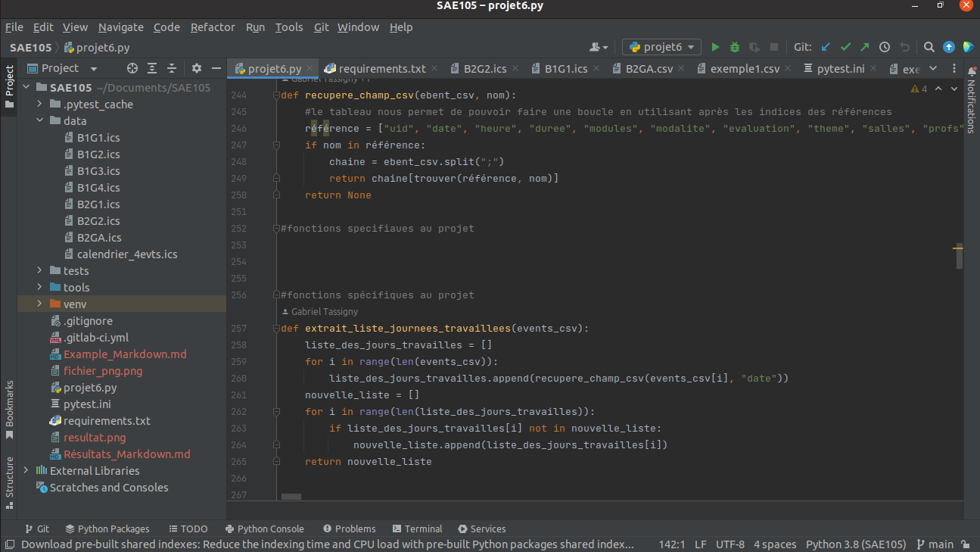Open the Python Console
The height and width of the screenshot is (552, 980).
point(265,529)
